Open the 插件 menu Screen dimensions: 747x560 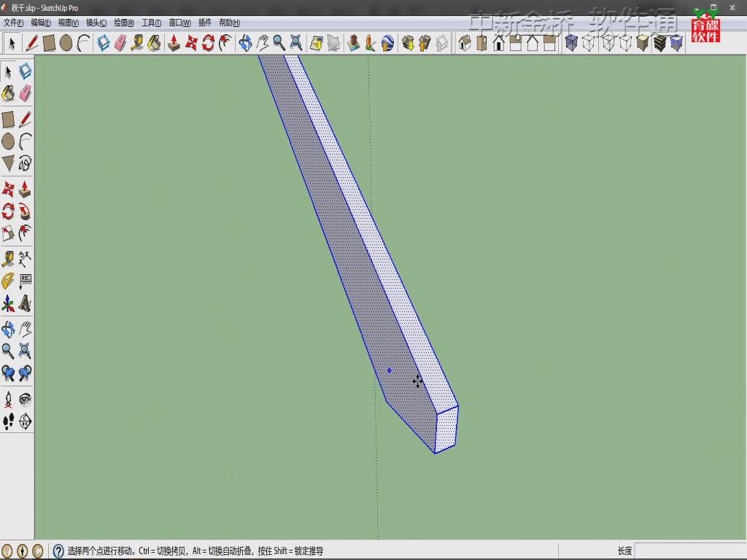(x=205, y=23)
